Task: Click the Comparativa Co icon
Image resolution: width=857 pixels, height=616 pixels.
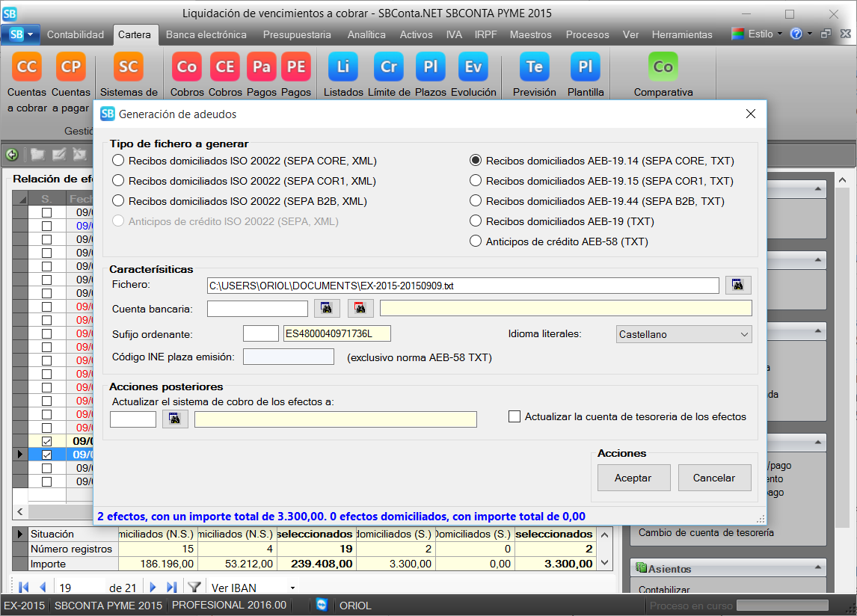Action: coord(663,67)
